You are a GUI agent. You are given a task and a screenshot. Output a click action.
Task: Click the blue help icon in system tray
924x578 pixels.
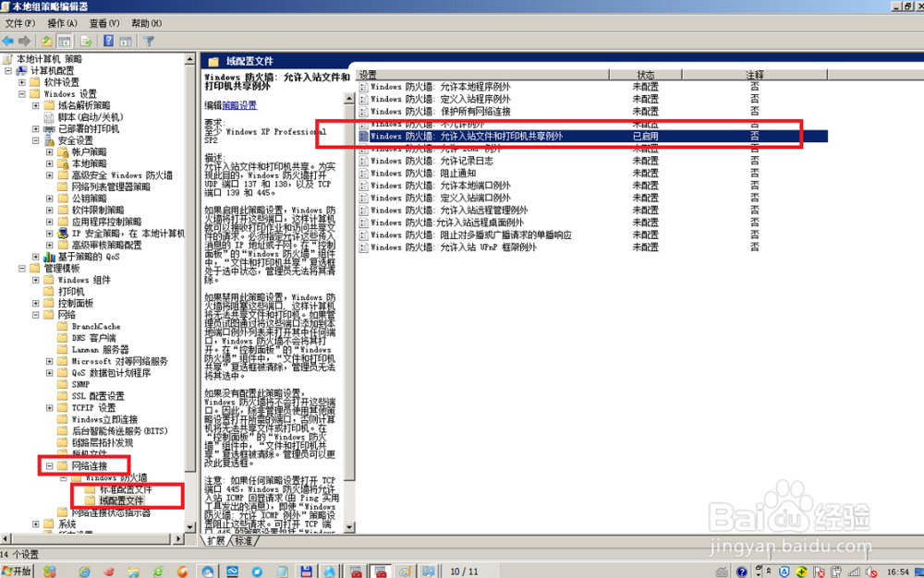click(x=742, y=572)
